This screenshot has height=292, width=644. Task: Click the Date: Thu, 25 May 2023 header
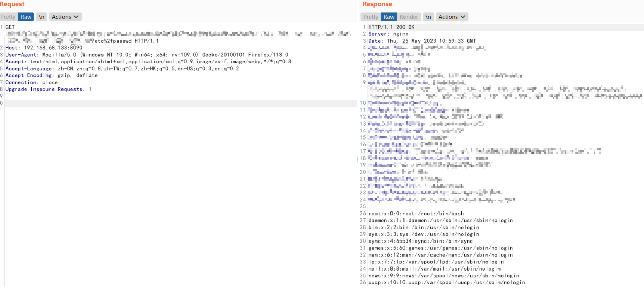pos(422,41)
